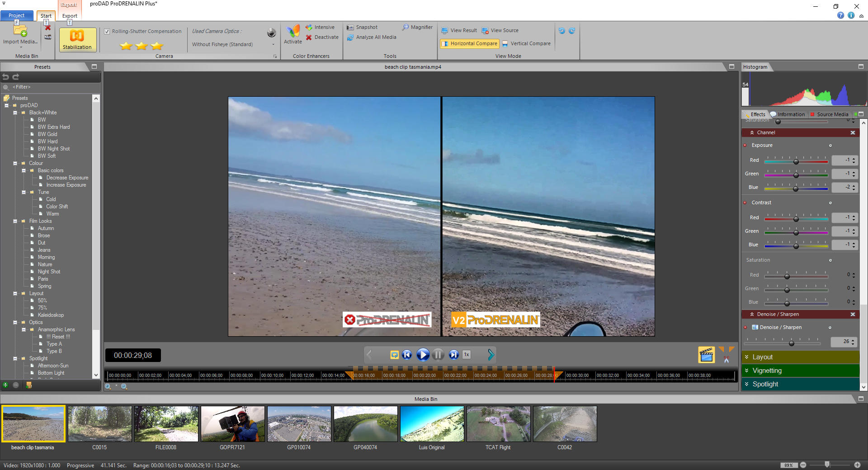This screenshot has width=868, height=470.
Task: Open the Project tab
Action: coord(17,15)
